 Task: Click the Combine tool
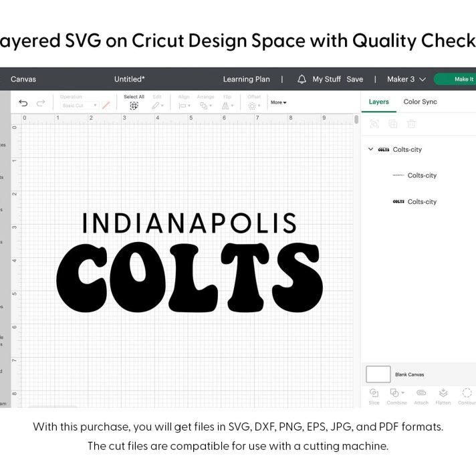tap(396, 396)
